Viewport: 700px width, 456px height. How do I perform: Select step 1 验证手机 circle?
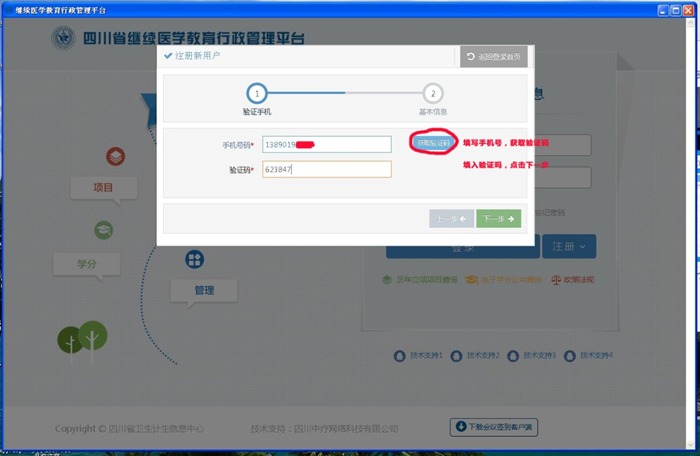coord(257,94)
